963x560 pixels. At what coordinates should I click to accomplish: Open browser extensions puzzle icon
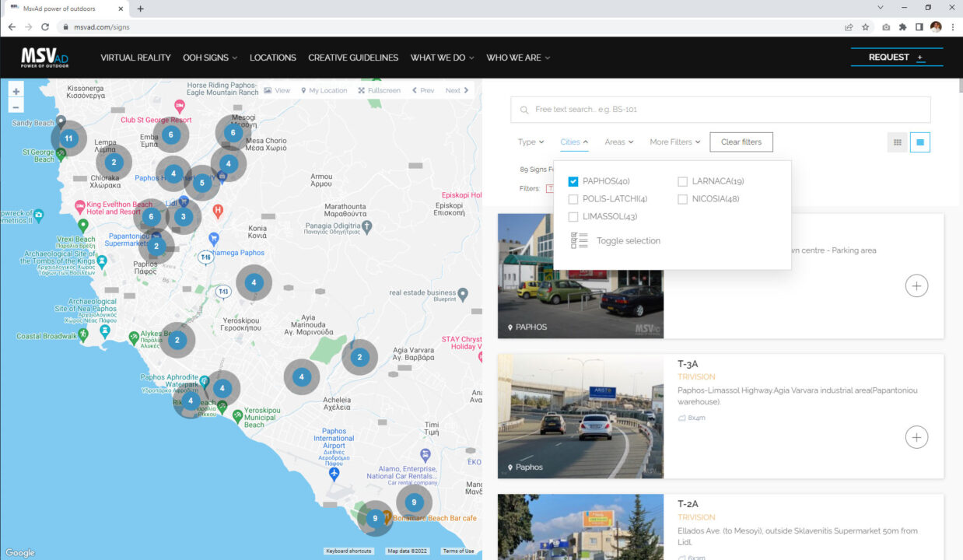(902, 26)
